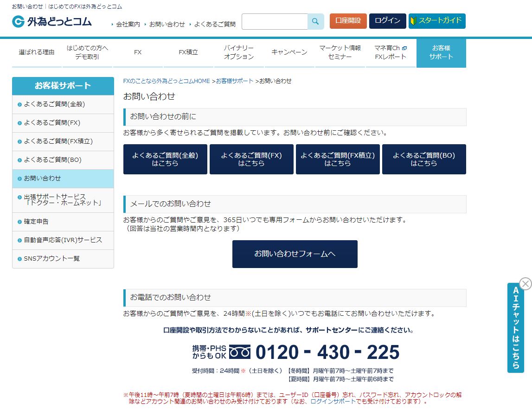Screen dimensions: 532x409
Task: Open the 会社案内 header link
Action: [x=128, y=25]
